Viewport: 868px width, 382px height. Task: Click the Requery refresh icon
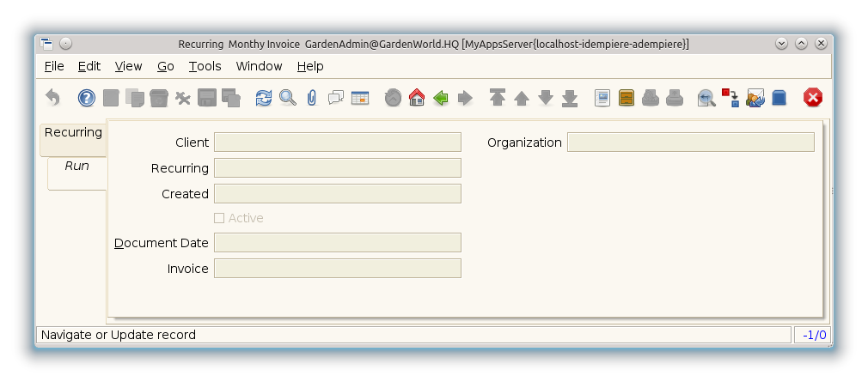pyautogui.click(x=264, y=98)
